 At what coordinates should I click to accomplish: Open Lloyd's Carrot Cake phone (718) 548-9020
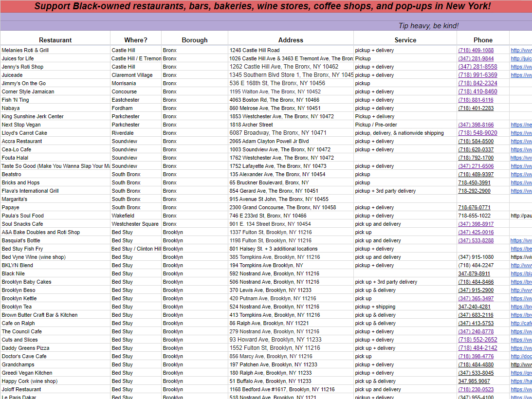pyautogui.click(x=477, y=133)
